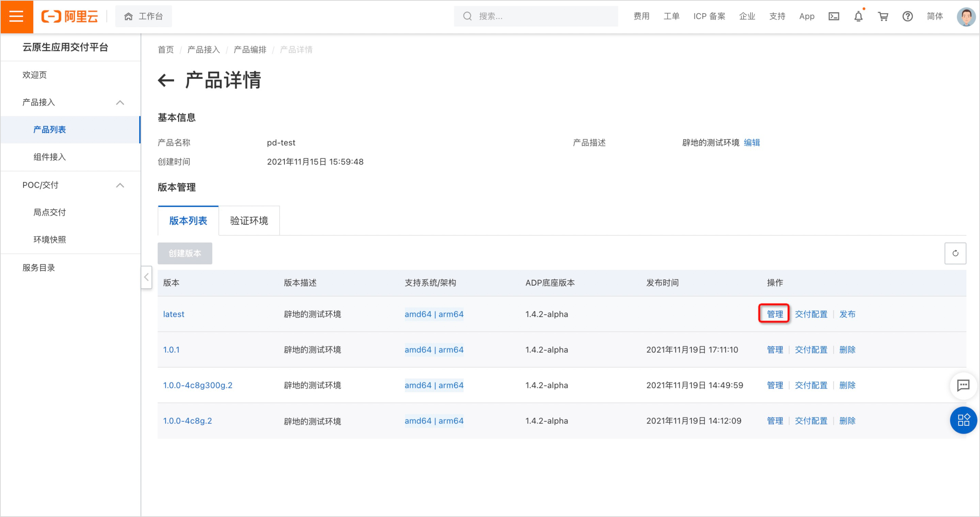This screenshot has height=517, width=980.
Task: Go back using the arrow beside 产品详情
Action: coord(166,80)
